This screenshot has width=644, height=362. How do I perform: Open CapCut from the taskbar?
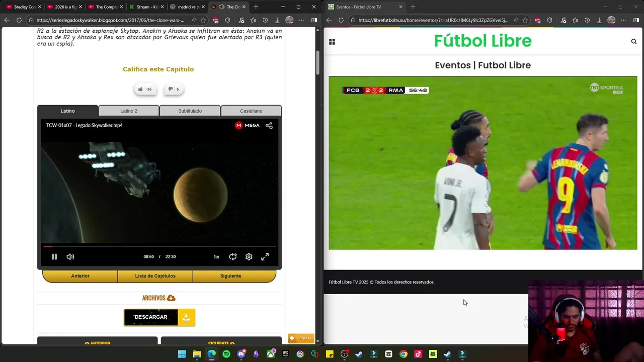[x=388, y=354]
